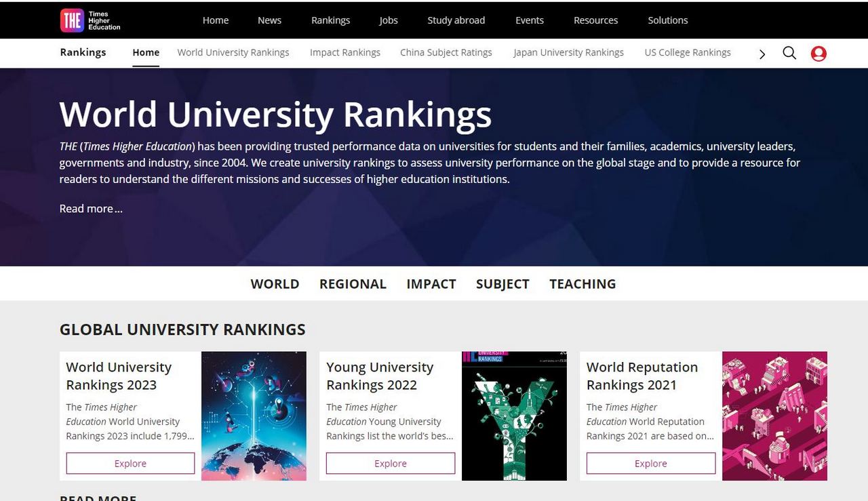Jump to the REGIONAL category
Image resolution: width=868 pixels, height=501 pixels.
click(x=353, y=284)
